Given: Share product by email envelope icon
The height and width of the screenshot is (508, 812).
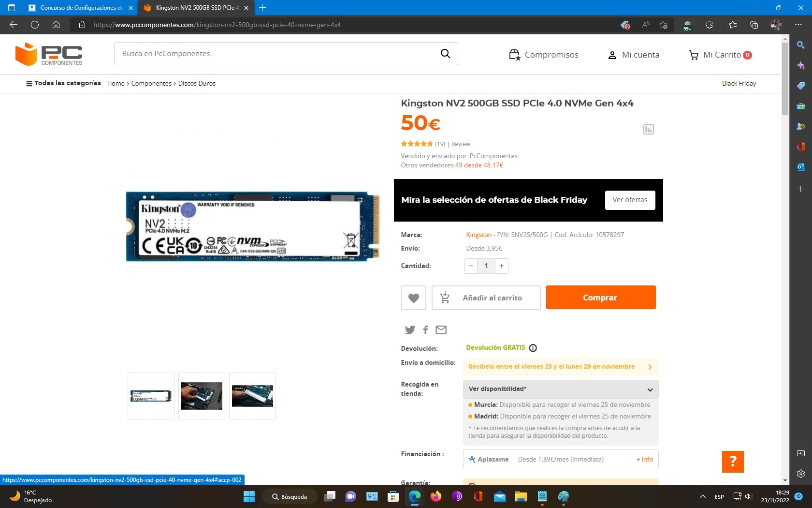Looking at the screenshot, I should point(441,330).
